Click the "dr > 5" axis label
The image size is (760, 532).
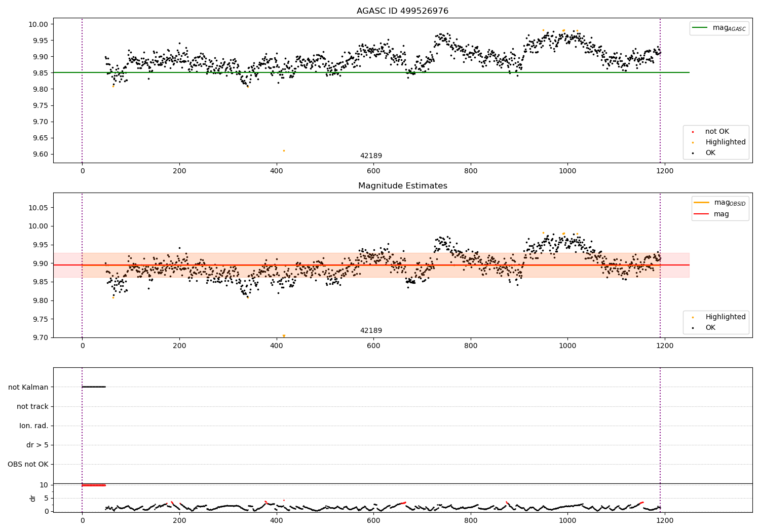coord(37,445)
